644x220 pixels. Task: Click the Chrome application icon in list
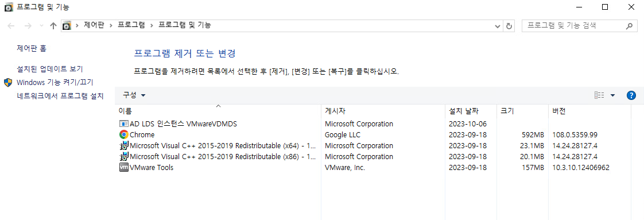tap(123, 134)
